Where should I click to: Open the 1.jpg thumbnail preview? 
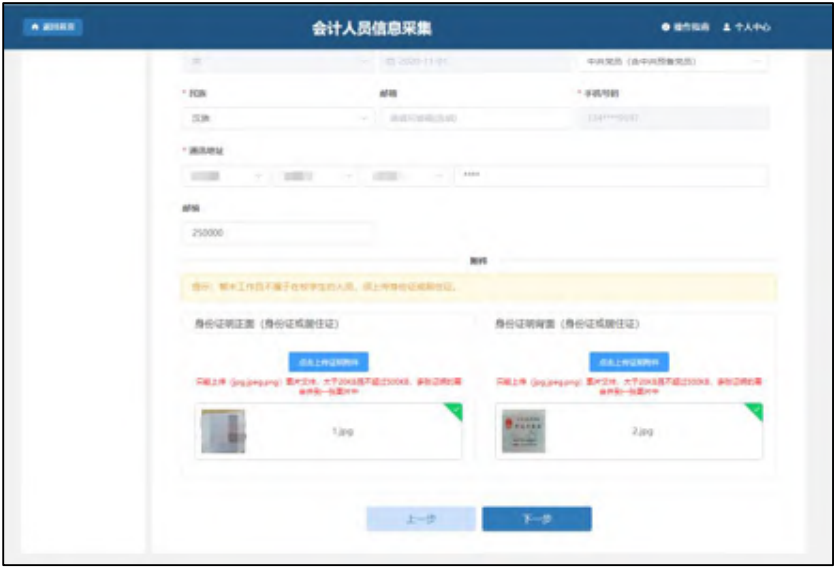pyautogui.click(x=223, y=432)
